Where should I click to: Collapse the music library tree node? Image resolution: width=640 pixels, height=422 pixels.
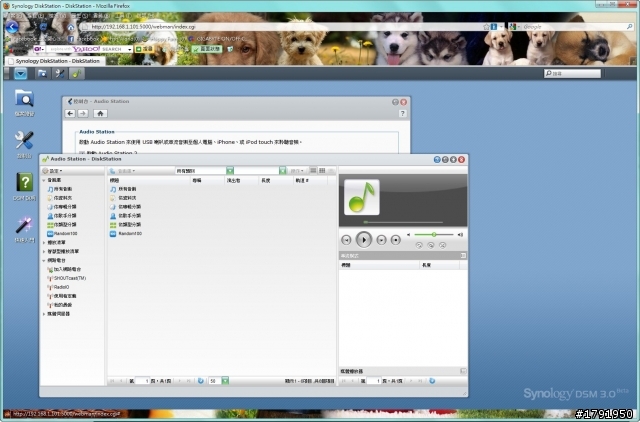(x=44, y=180)
